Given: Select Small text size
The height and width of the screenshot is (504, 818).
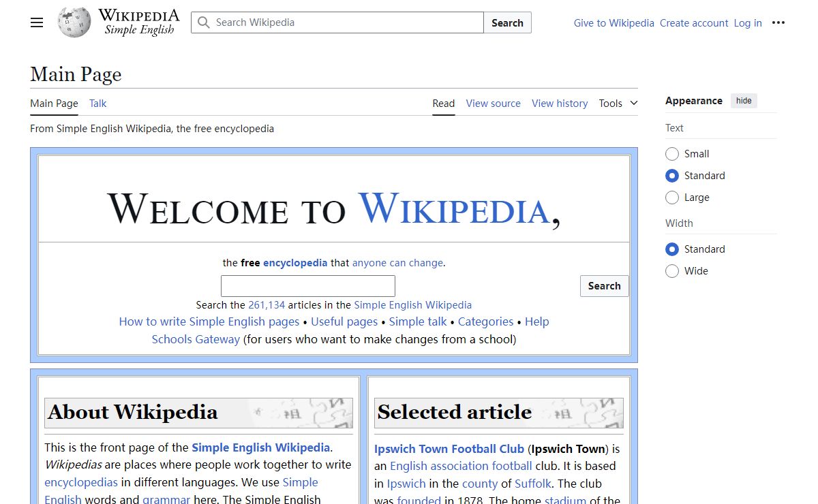Looking at the screenshot, I should (x=672, y=154).
